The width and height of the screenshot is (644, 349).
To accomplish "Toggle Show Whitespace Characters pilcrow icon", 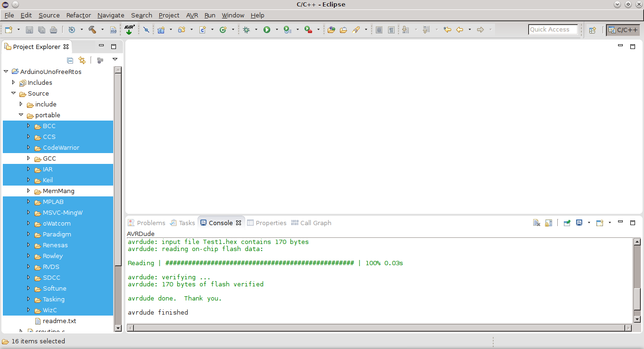I will coord(391,30).
